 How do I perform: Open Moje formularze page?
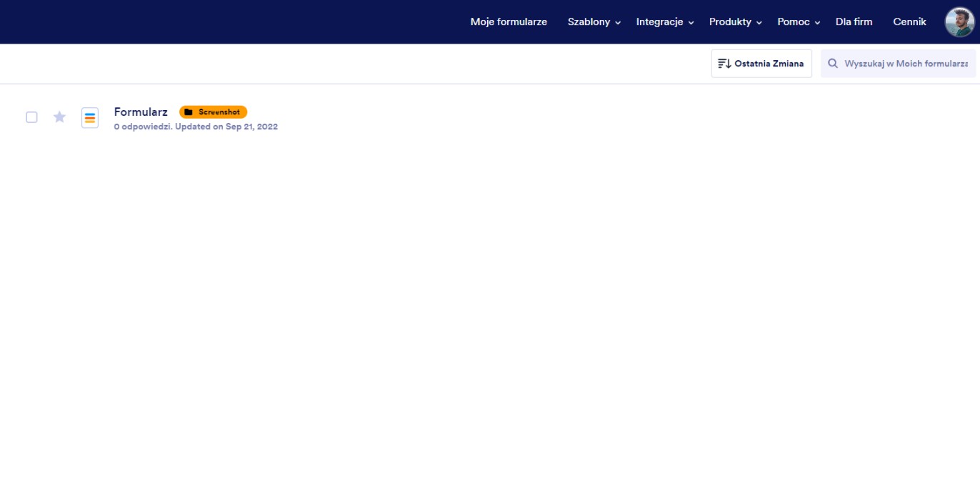pyautogui.click(x=509, y=22)
